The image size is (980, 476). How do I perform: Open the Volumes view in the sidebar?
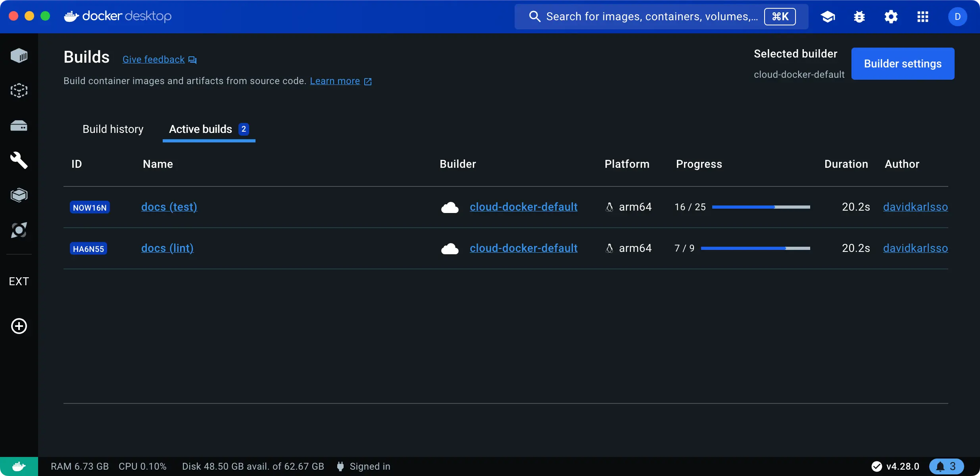(x=19, y=125)
